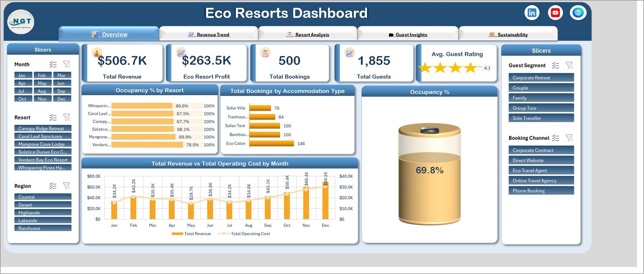Toggle multi-select on Month slicer

pyautogui.click(x=53, y=64)
